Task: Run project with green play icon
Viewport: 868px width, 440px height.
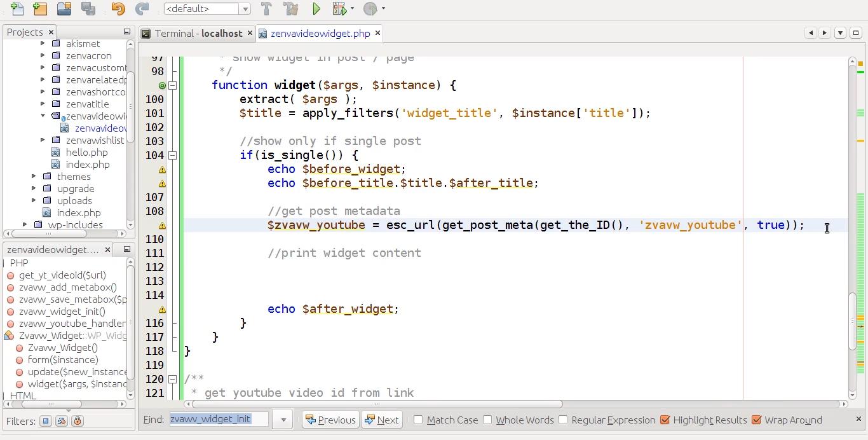Action: (316, 9)
